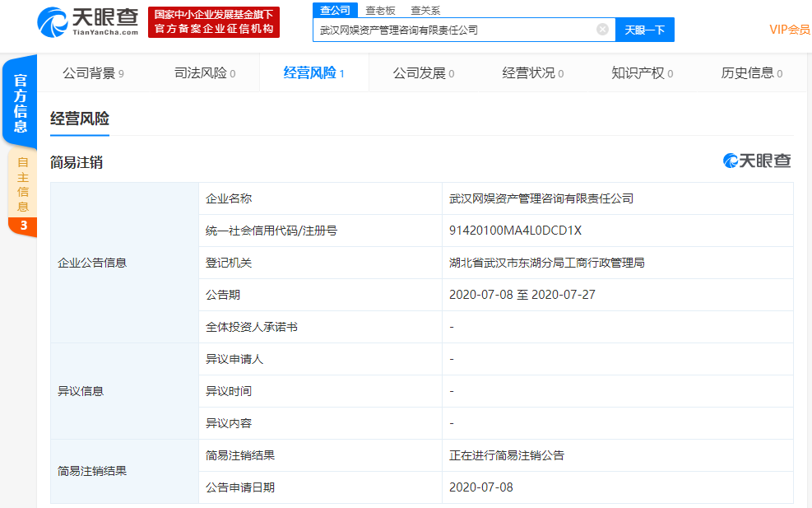Click the 公告期 label
812x508 pixels.
coord(223,295)
